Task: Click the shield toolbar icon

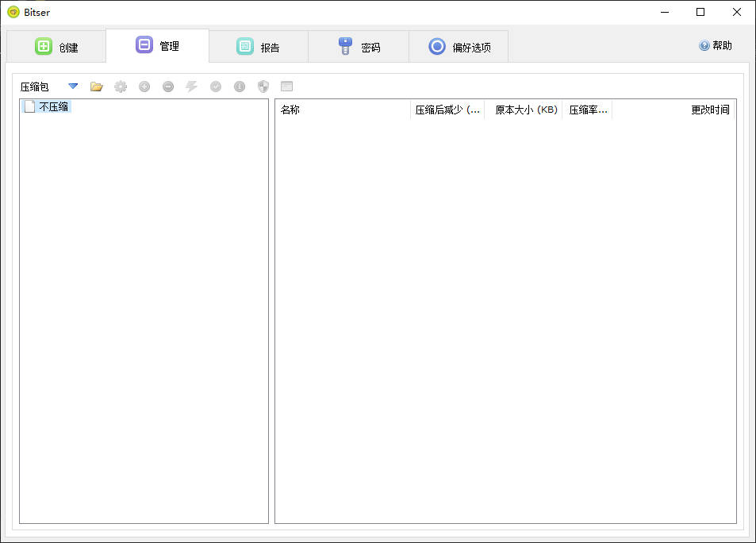Action: pos(263,87)
